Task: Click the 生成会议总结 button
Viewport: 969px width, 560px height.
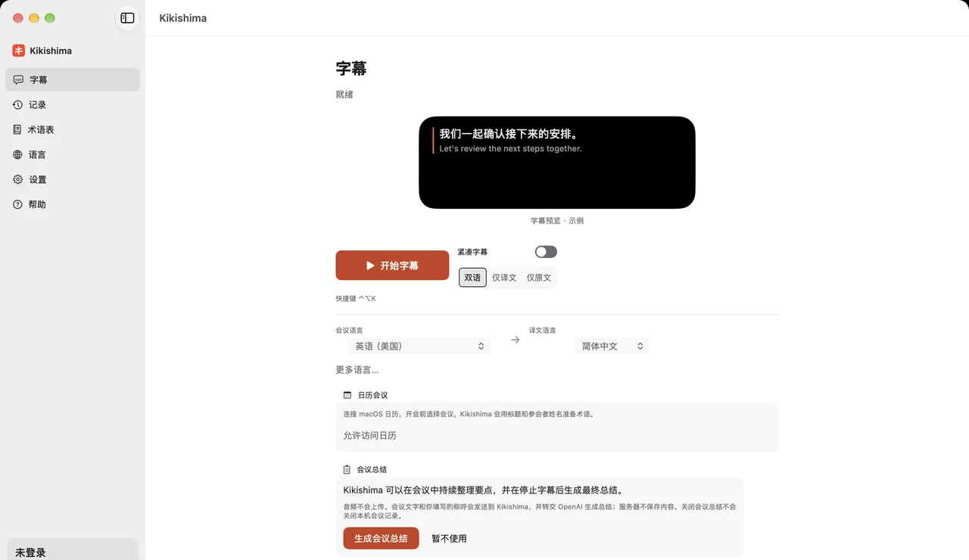Action: pyautogui.click(x=381, y=538)
